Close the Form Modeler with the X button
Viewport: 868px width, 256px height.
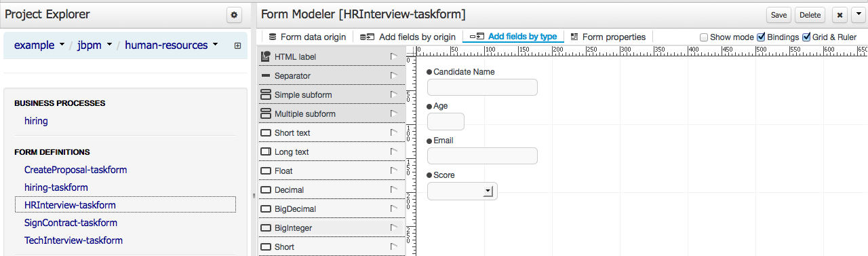[x=839, y=15]
